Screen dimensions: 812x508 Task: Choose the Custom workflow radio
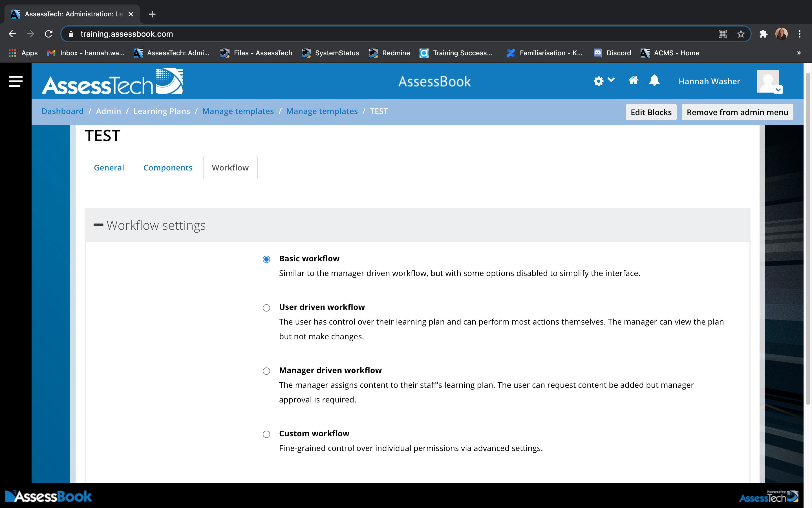point(266,434)
